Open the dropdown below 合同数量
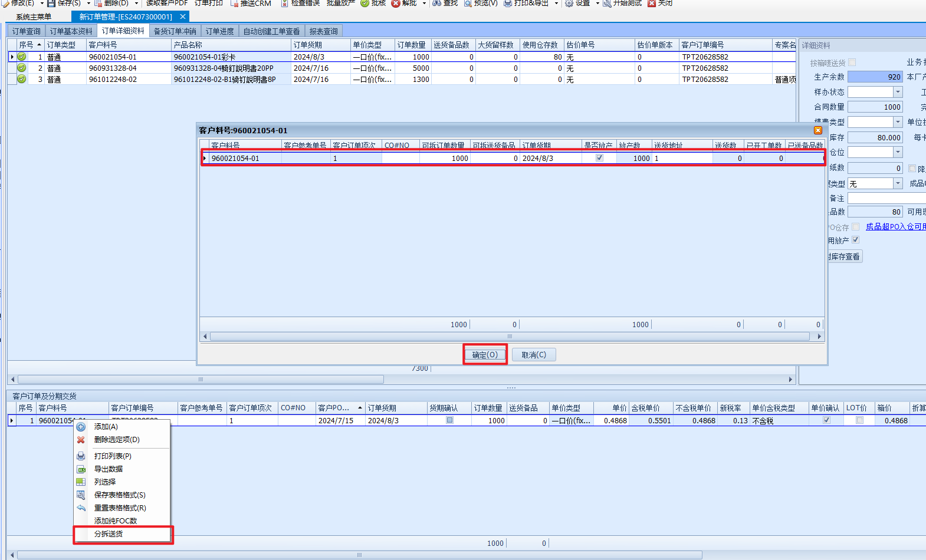The image size is (926, 560). (x=898, y=122)
